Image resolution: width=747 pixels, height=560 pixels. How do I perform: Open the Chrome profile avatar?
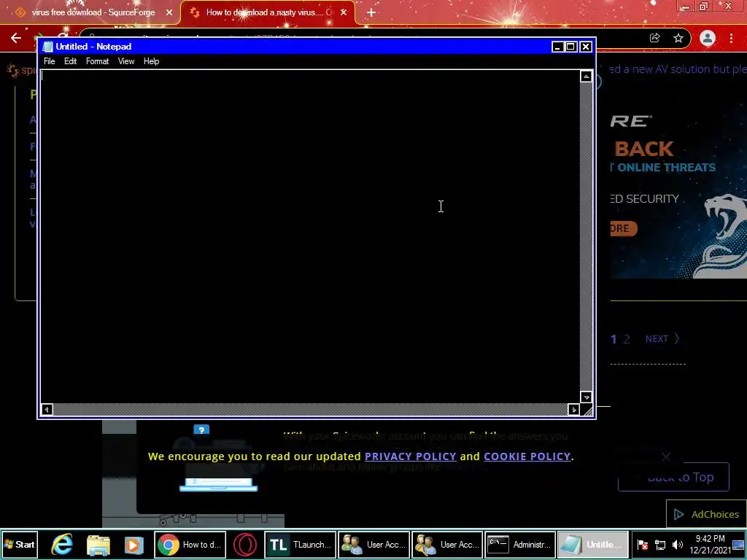pos(708,38)
